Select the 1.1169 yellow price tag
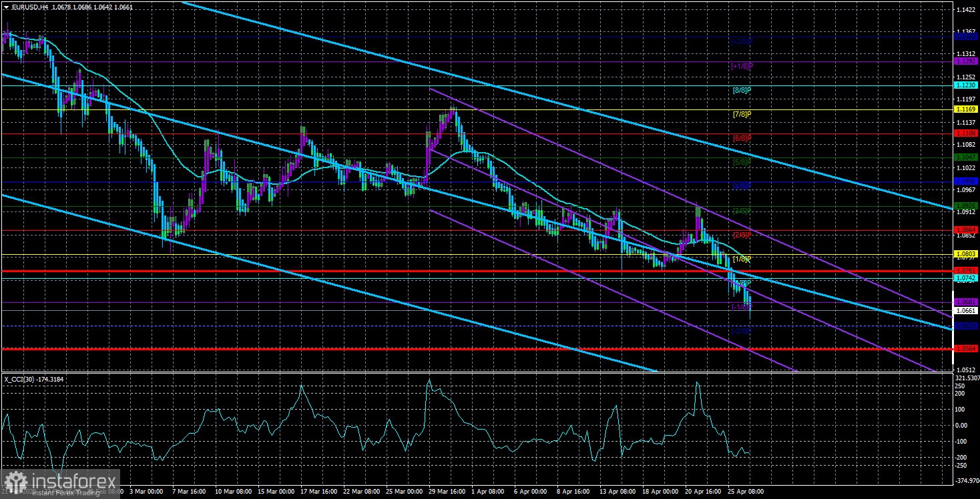Image resolution: width=980 pixels, height=499 pixels. pyautogui.click(x=965, y=109)
